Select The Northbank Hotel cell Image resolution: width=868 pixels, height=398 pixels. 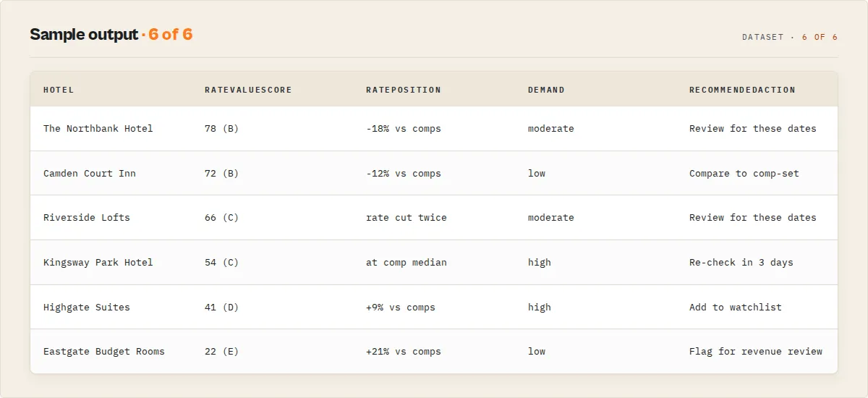98,129
